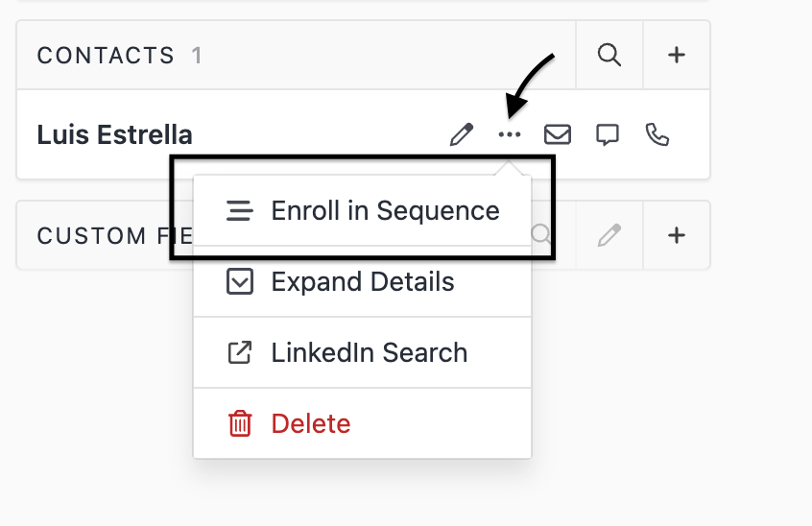
Task: Click the search icon in Contacts header
Action: [x=609, y=55]
